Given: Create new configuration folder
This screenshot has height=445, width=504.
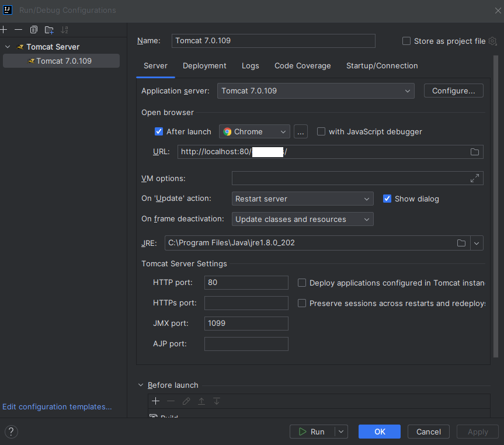Looking at the screenshot, I should click(49, 30).
